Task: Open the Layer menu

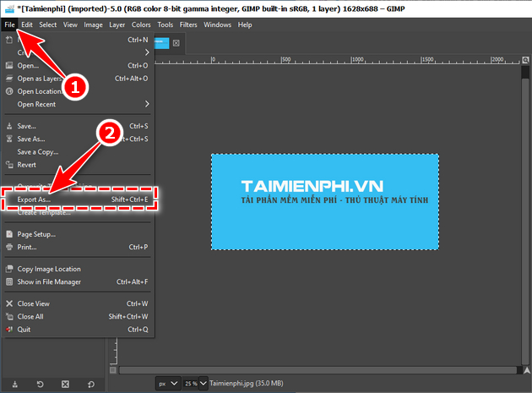Action: [x=117, y=25]
